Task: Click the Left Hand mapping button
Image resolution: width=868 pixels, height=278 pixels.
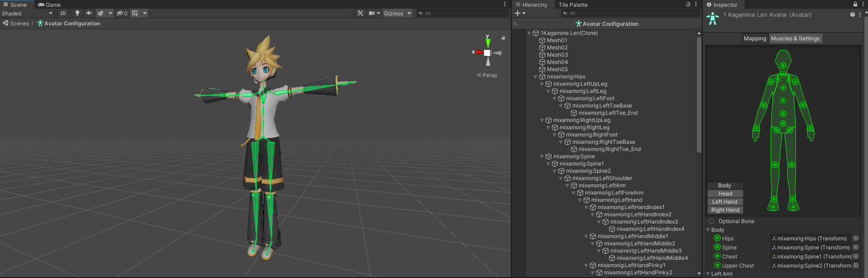Action: tap(724, 202)
